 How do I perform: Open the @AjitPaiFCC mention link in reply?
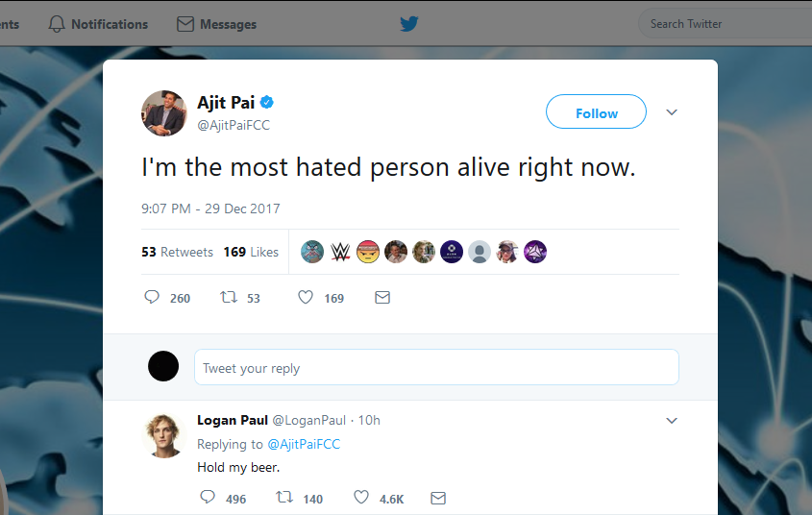pyautogui.click(x=303, y=444)
